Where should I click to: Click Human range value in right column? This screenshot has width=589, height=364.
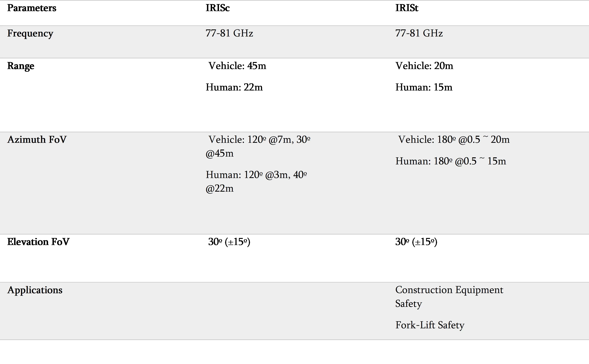coord(424,87)
